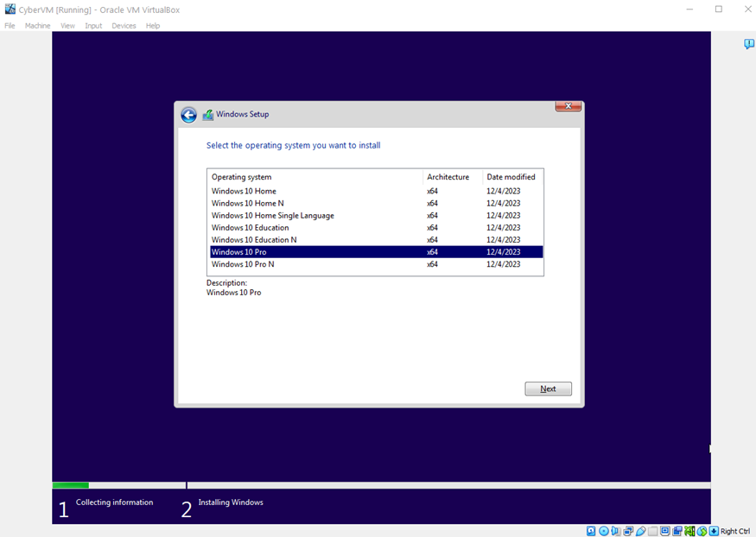Click the Architecture column header
The height and width of the screenshot is (537, 756).
[x=448, y=177]
